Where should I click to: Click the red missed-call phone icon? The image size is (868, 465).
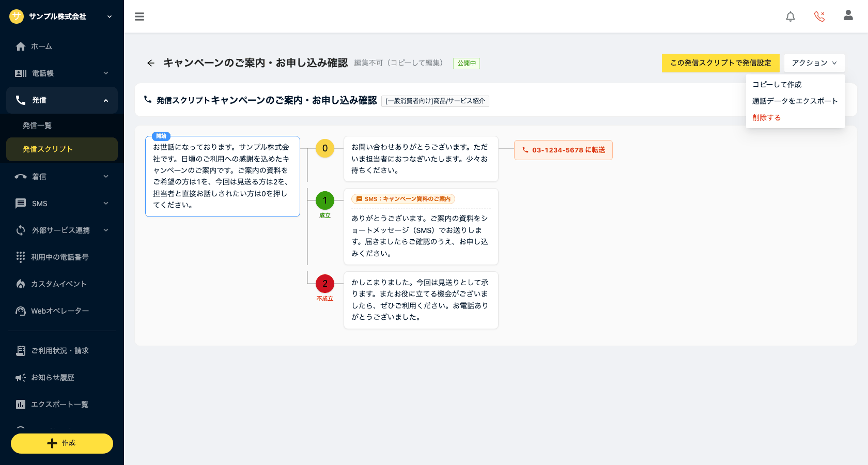click(819, 17)
